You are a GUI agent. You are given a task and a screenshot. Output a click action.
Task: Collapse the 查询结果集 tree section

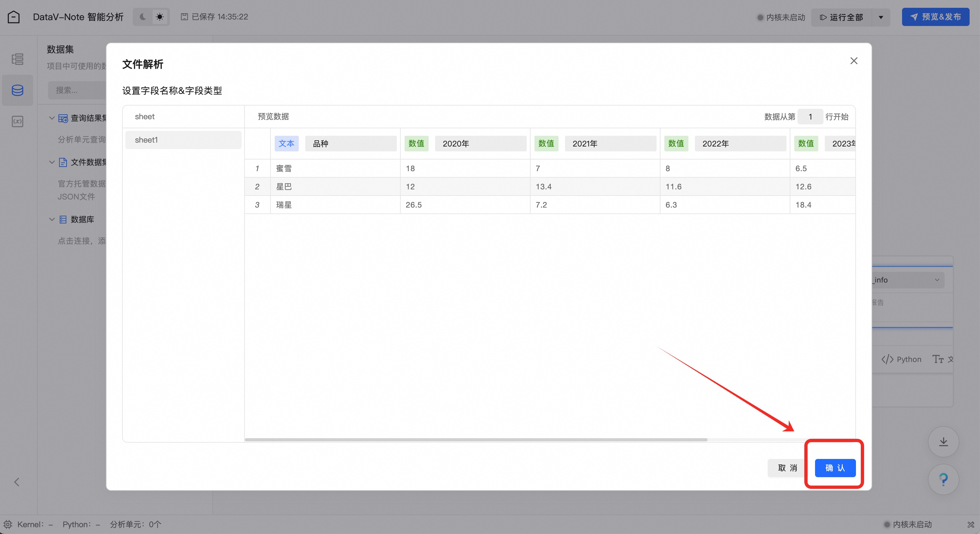coord(52,118)
